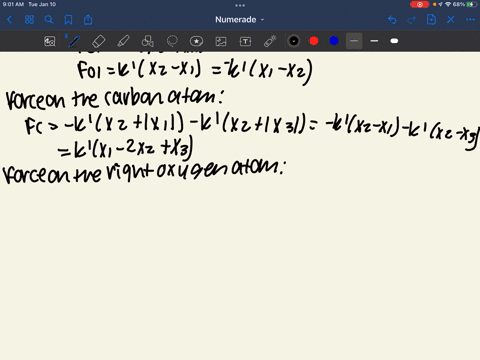Open the thumbnail grid view

pos(29,20)
